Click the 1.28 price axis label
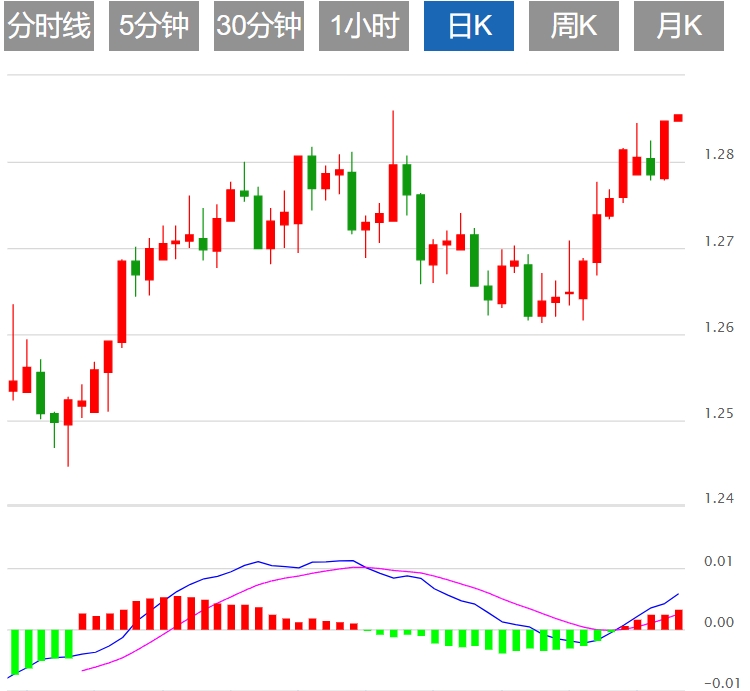The height and width of the screenshot is (691, 750). [x=719, y=154]
